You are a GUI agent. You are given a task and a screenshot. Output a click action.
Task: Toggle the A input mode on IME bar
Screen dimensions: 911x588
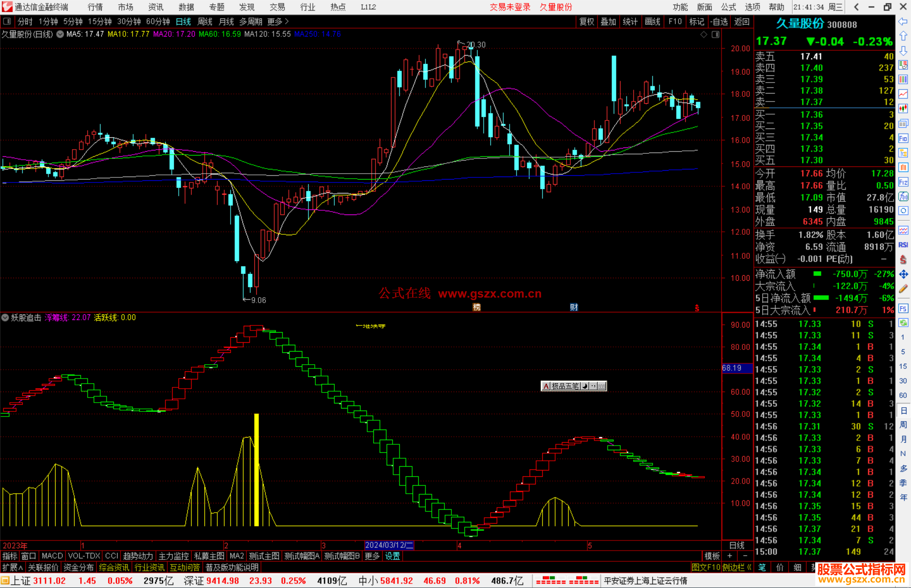pos(546,386)
